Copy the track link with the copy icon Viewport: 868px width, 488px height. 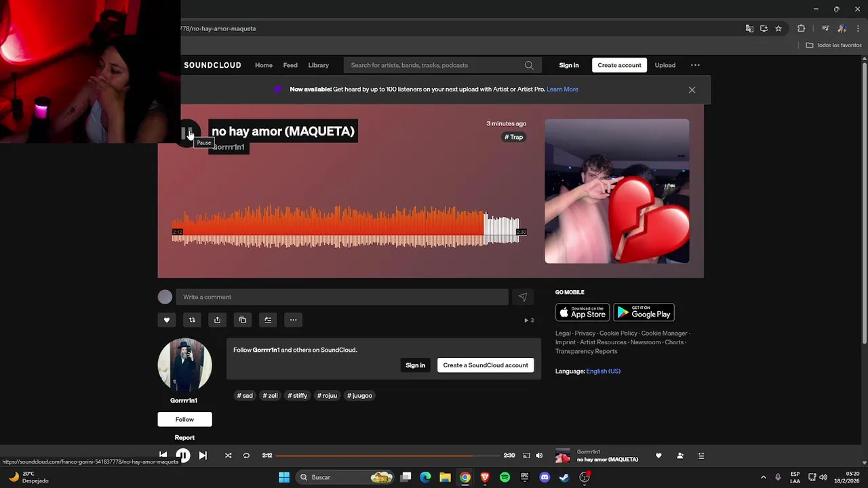point(243,320)
